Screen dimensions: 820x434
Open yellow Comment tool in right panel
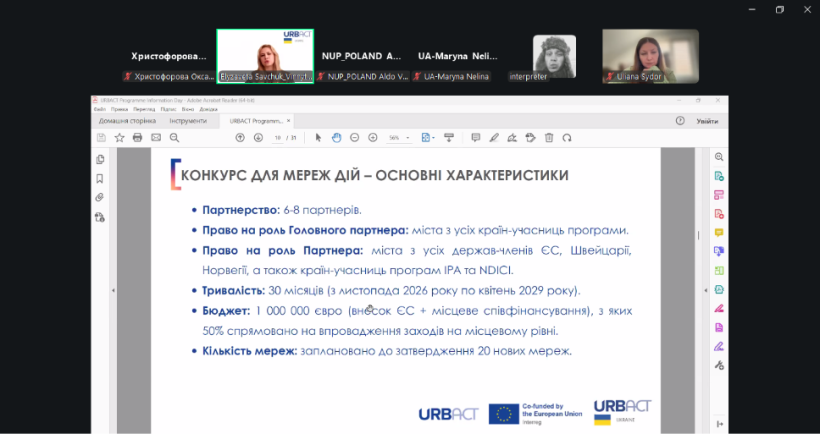pyautogui.click(x=719, y=233)
